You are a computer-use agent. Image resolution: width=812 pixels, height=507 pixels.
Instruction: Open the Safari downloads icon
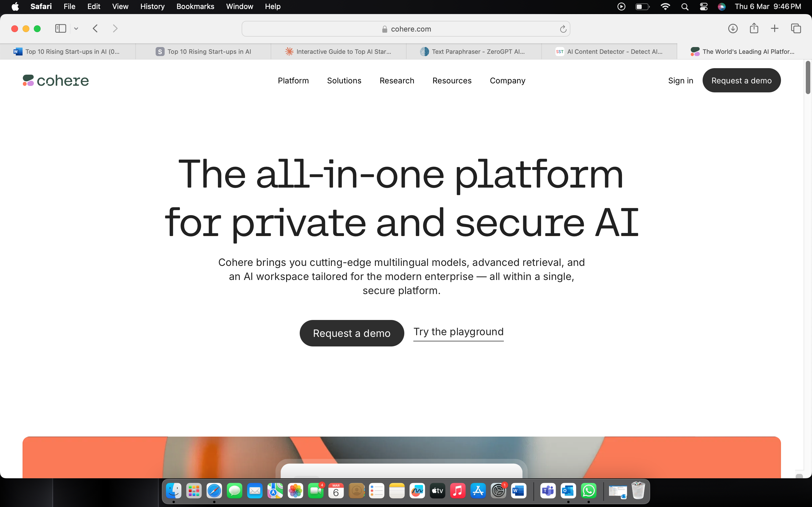[733, 28]
